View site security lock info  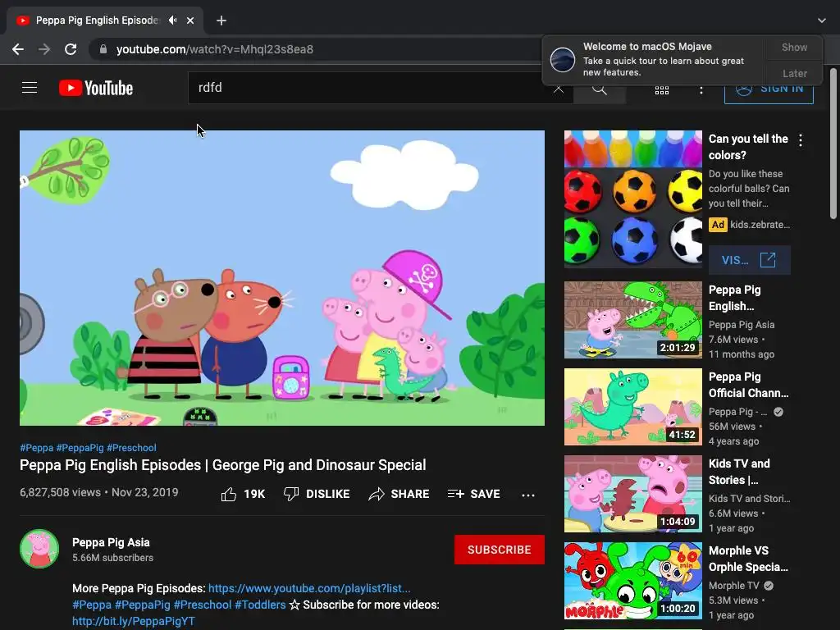point(103,49)
